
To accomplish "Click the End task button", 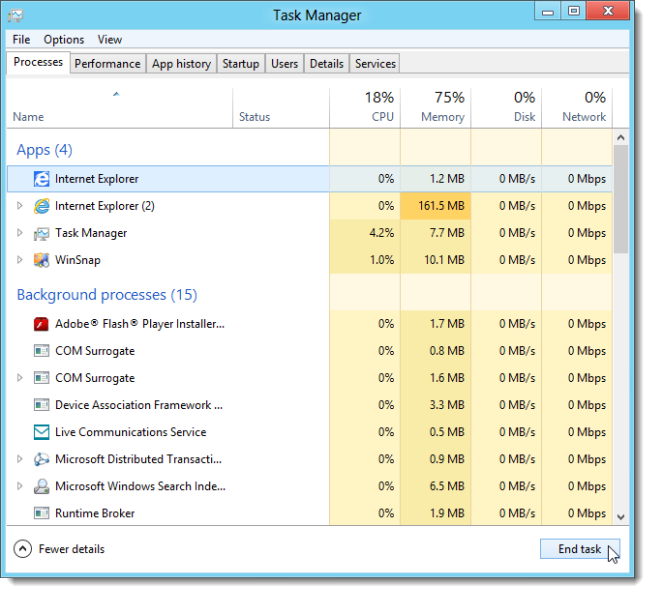I will tap(580, 549).
